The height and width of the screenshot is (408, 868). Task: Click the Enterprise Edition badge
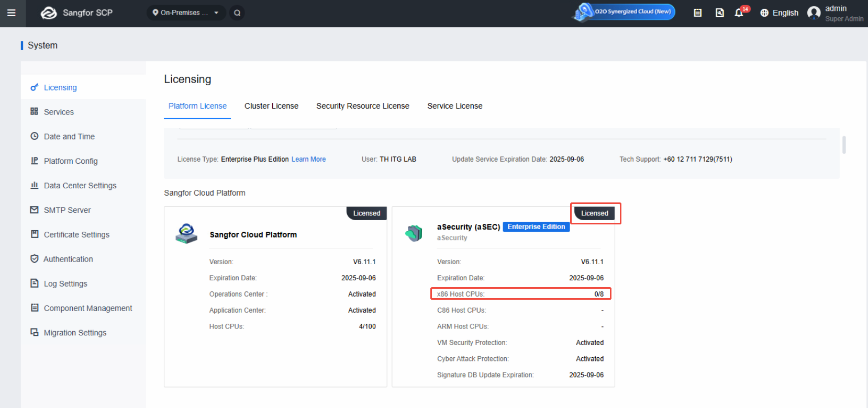[536, 227]
